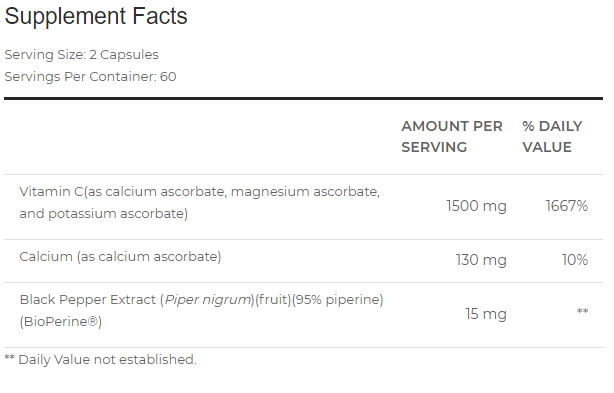Click the thick black divider line

[303, 99]
